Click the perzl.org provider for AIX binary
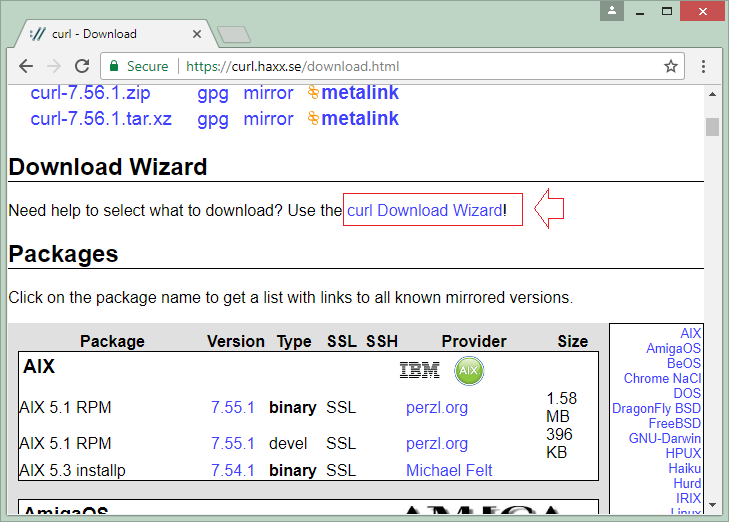The height and width of the screenshot is (522, 729). pos(436,408)
